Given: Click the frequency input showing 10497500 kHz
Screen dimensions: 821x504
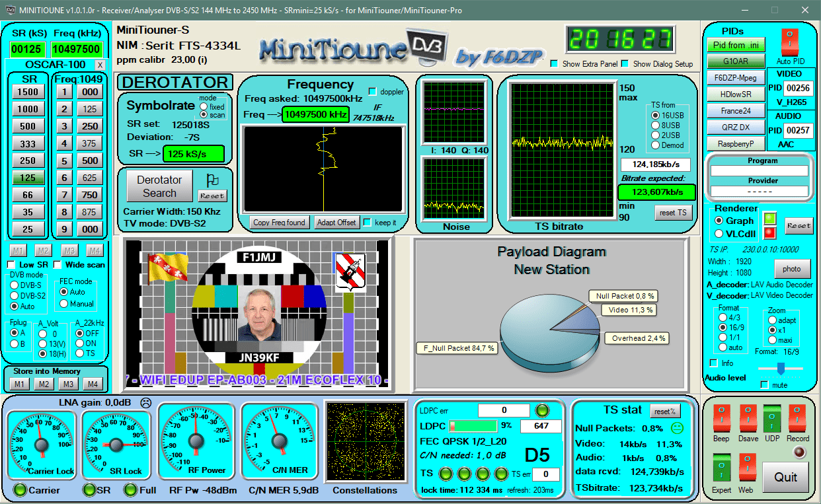Looking at the screenshot, I should (317, 114).
